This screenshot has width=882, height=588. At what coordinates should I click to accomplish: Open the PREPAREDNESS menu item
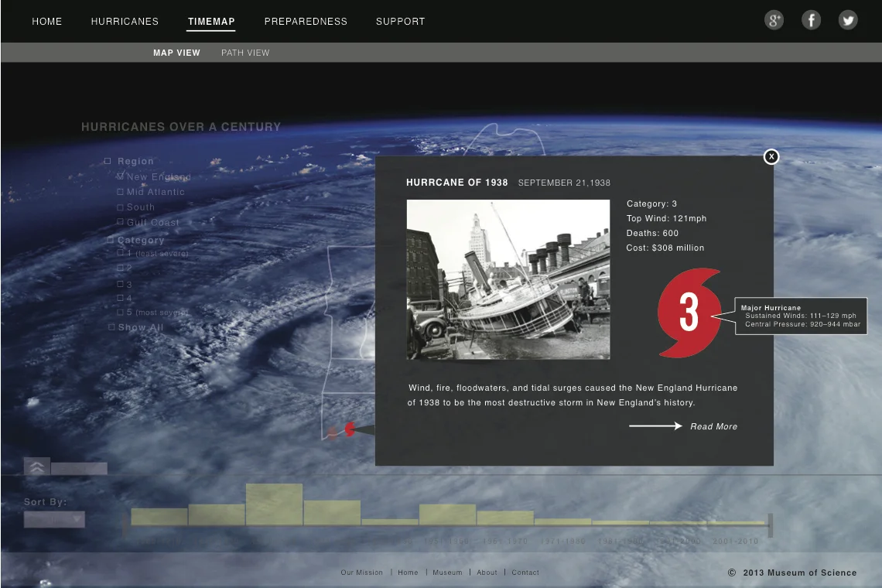(306, 22)
